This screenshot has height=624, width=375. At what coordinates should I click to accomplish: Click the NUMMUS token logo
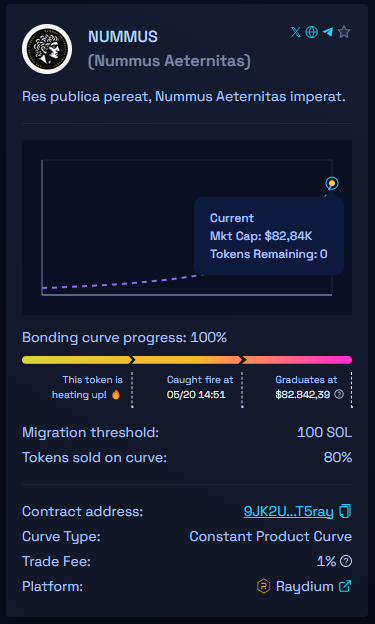click(x=47, y=49)
